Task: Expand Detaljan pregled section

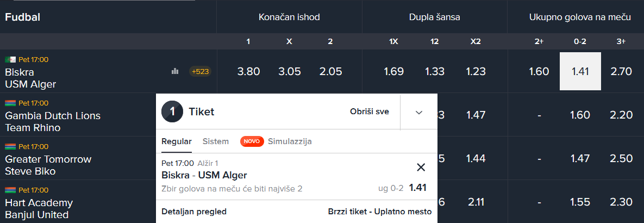Action: click(194, 212)
